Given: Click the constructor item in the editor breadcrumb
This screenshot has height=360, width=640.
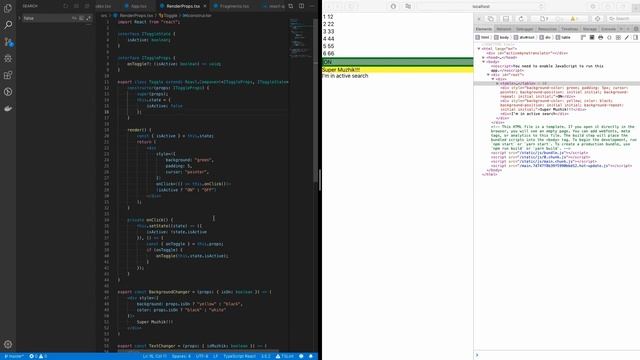Looking at the screenshot, I should (197, 16).
